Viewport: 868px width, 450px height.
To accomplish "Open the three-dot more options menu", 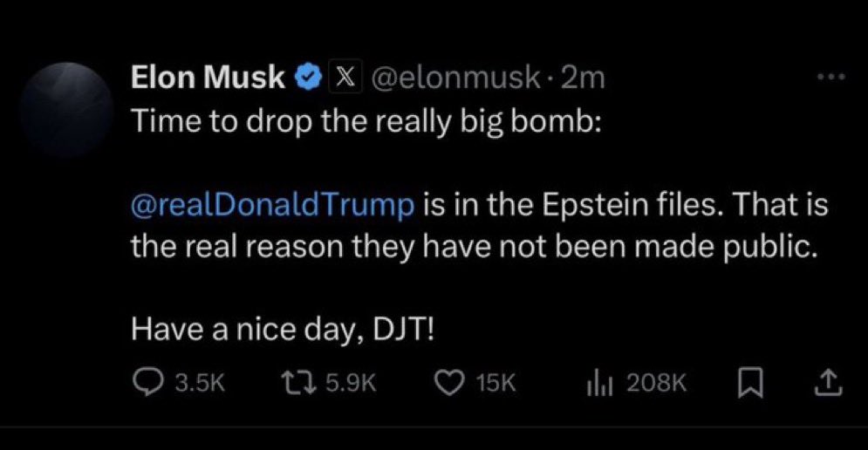I will (832, 77).
